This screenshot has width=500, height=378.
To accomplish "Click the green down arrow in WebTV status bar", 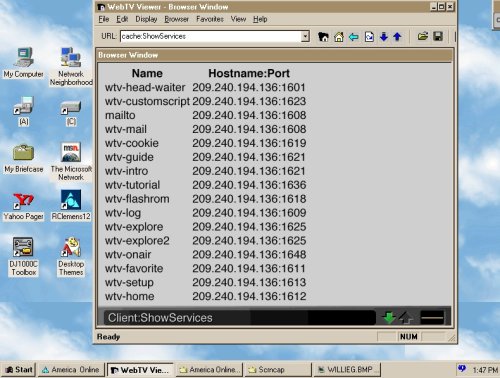I will coord(389,317).
